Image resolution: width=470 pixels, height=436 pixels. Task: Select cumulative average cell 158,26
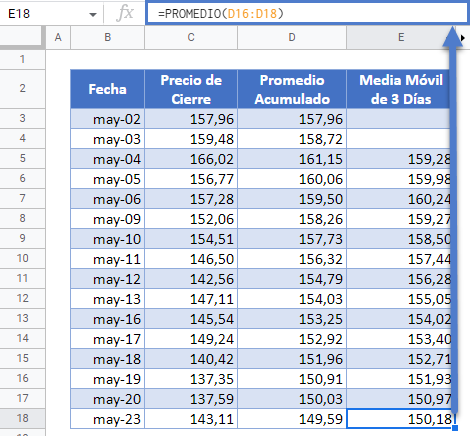tap(292, 219)
